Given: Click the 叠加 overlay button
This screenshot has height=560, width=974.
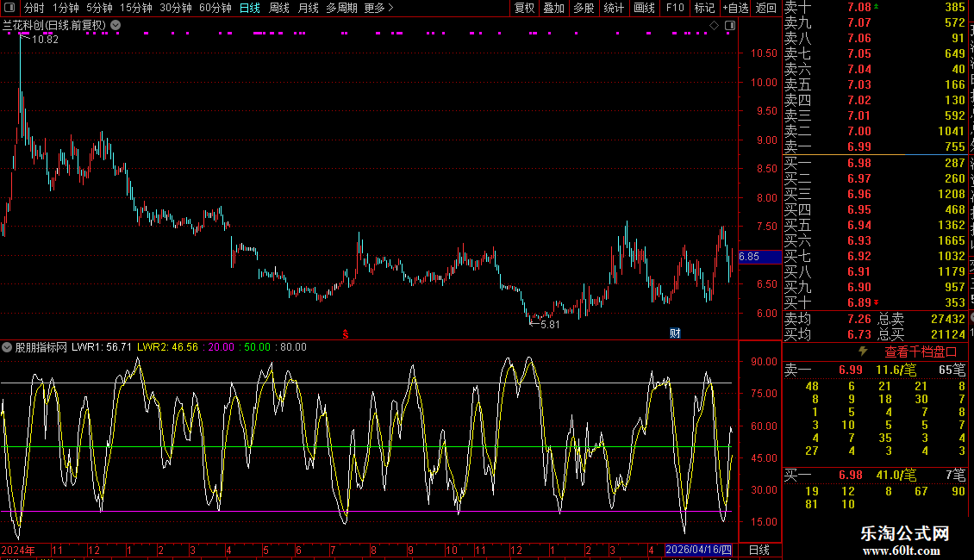Looking at the screenshot, I should coord(554,8).
